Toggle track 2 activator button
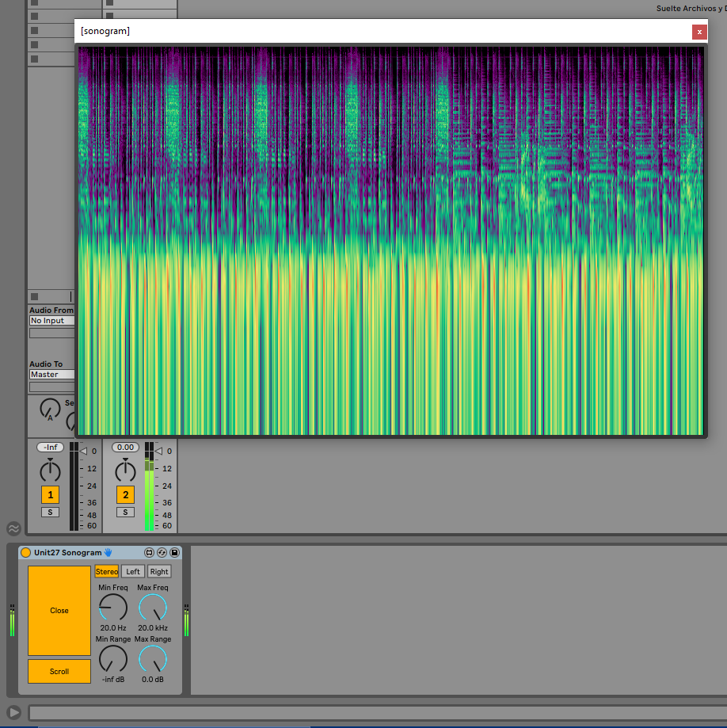This screenshot has height=728, width=727. tap(125, 495)
